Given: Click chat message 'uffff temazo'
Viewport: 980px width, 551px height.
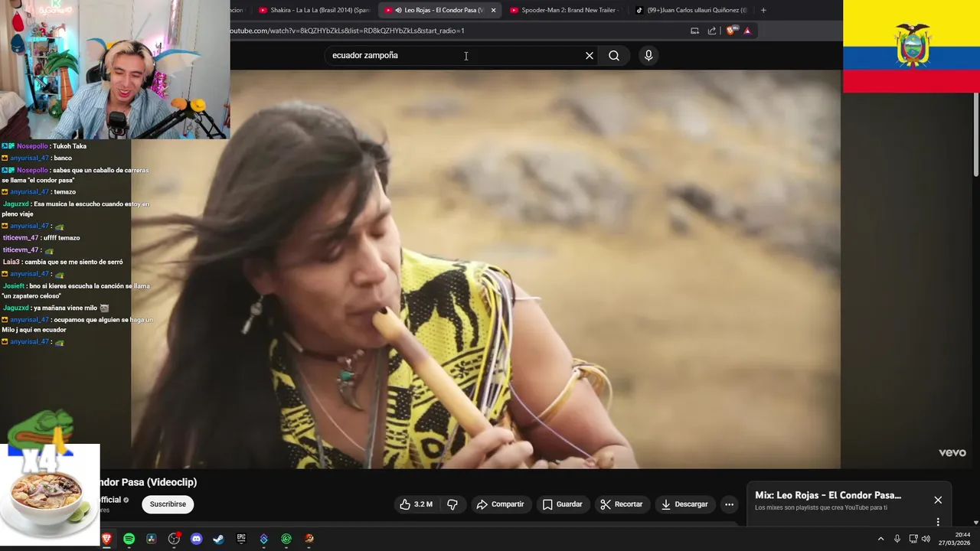Looking at the screenshot, I should pos(60,238).
